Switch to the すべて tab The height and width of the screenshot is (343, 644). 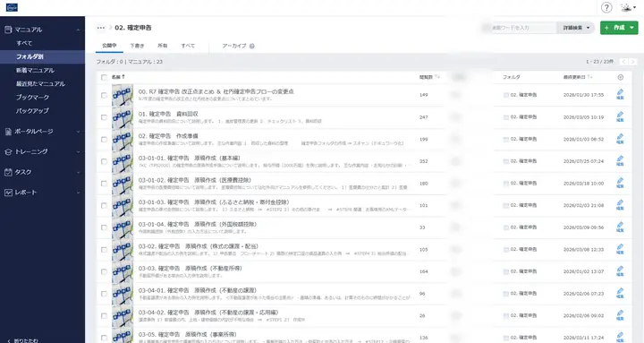pyautogui.click(x=188, y=46)
